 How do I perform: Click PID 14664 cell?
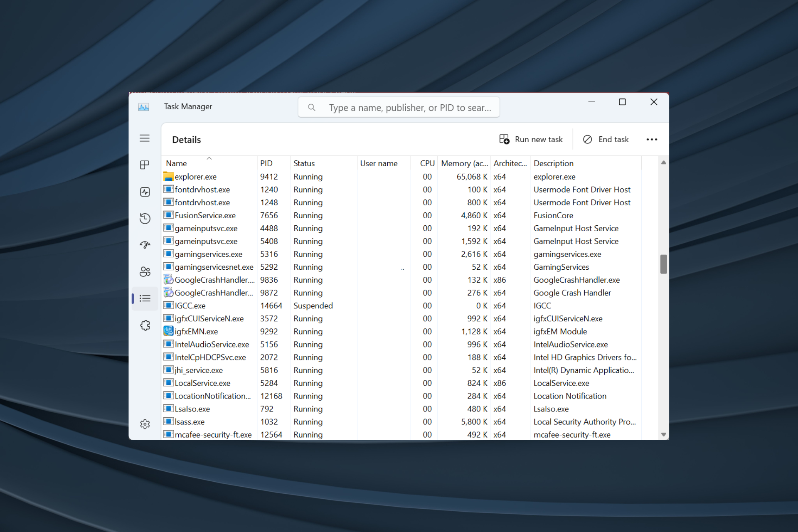click(271, 305)
